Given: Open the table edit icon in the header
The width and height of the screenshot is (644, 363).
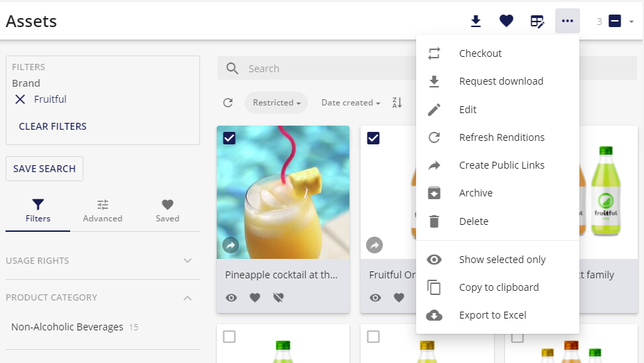Looking at the screenshot, I should 537,21.
